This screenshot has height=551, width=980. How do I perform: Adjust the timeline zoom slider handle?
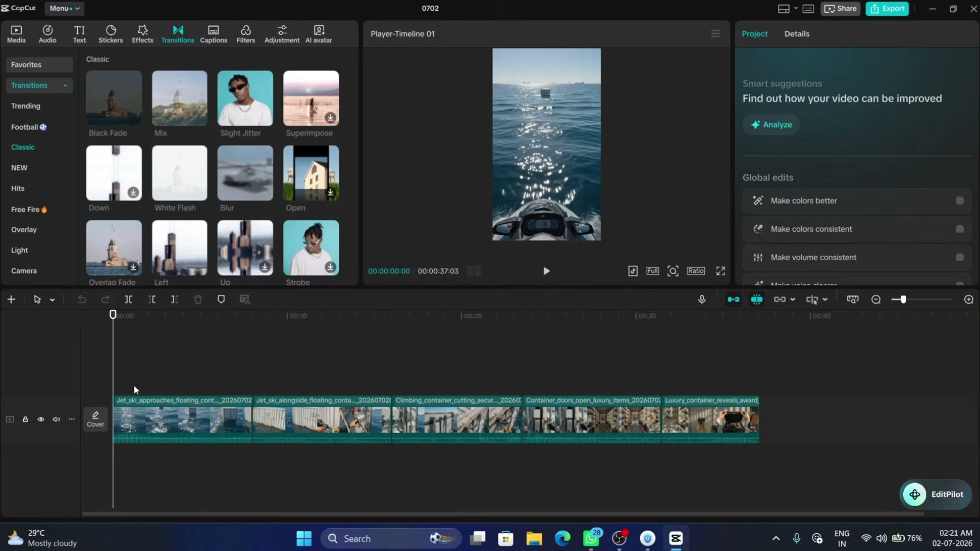(x=903, y=299)
